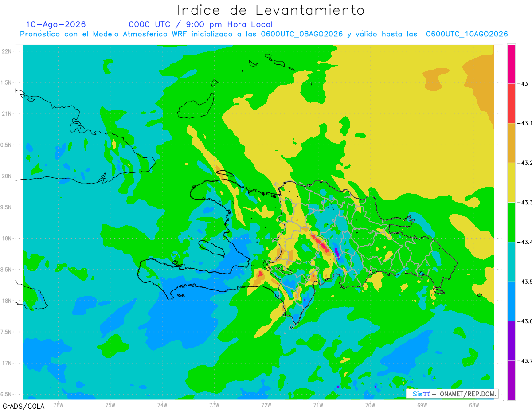
Task: Click the magenta swatch atop the legend
Action: 511,64
